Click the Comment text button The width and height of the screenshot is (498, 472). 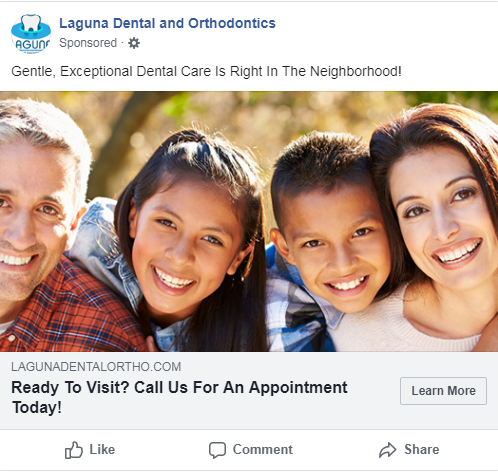coord(263,449)
